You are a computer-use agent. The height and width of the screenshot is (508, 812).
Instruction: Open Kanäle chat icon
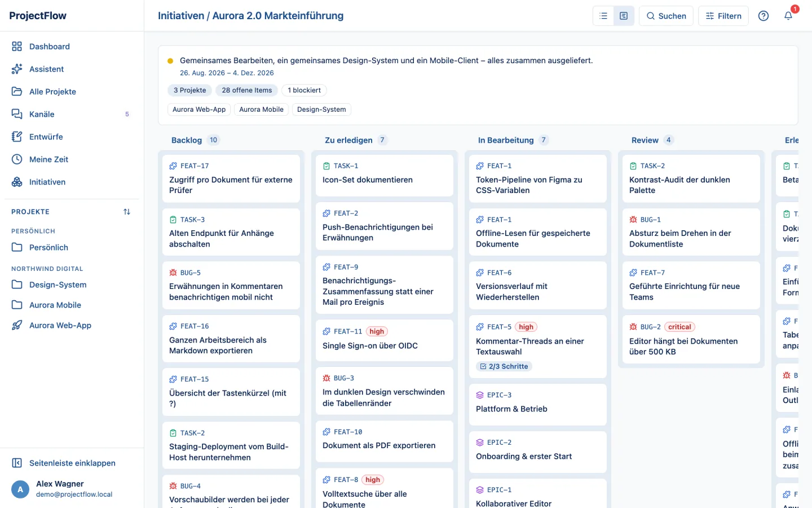[x=17, y=114]
